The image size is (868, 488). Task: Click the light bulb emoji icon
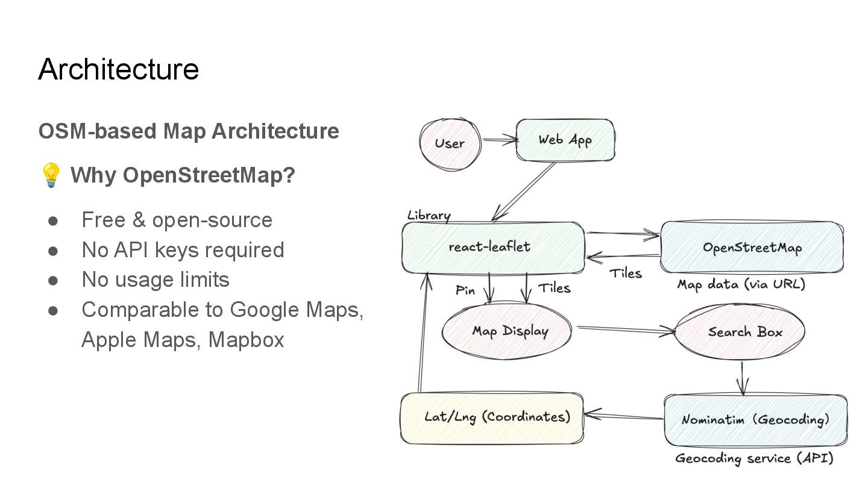click(x=51, y=175)
